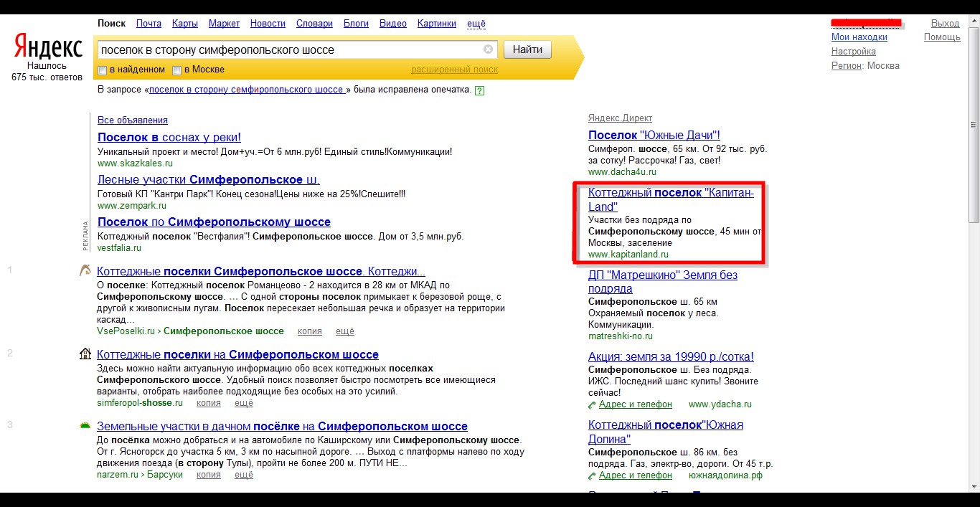This screenshot has width=980, height=507.
Task: View cached 'копия' of the VsePoselki.ru result
Action: [x=310, y=331]
